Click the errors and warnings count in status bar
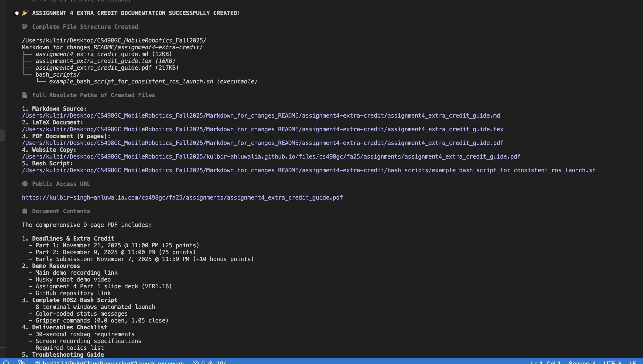Viewport: 643px width, 364px height. [x=210, y=362]
